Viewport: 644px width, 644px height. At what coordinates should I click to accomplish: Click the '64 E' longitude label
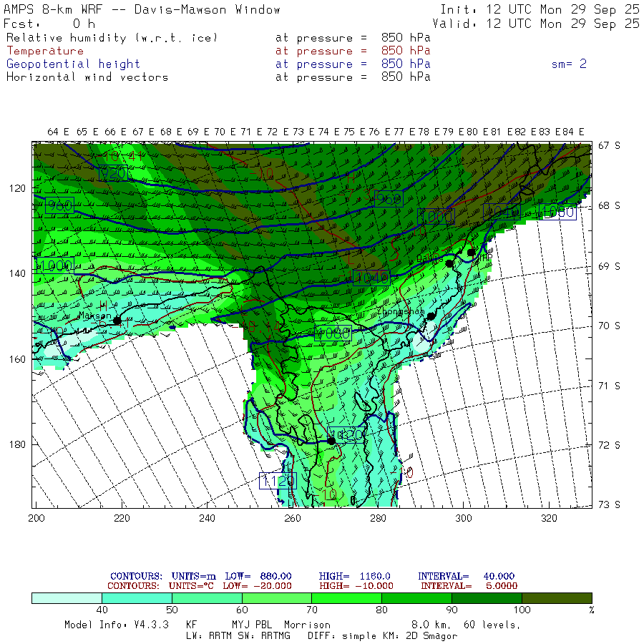point(59,132)
